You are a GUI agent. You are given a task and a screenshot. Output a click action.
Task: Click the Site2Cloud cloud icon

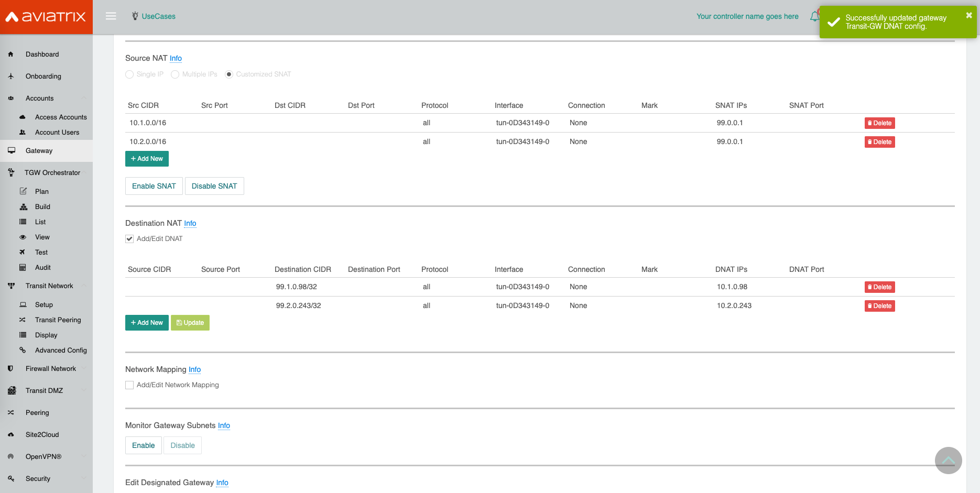coord(10,435)
